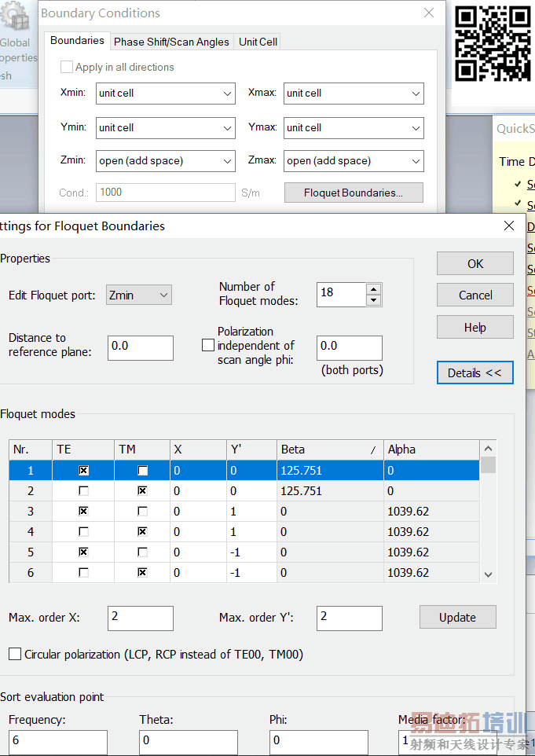Close the Boundary Conditions dialog
535x756 pixels.
point(428,13)
